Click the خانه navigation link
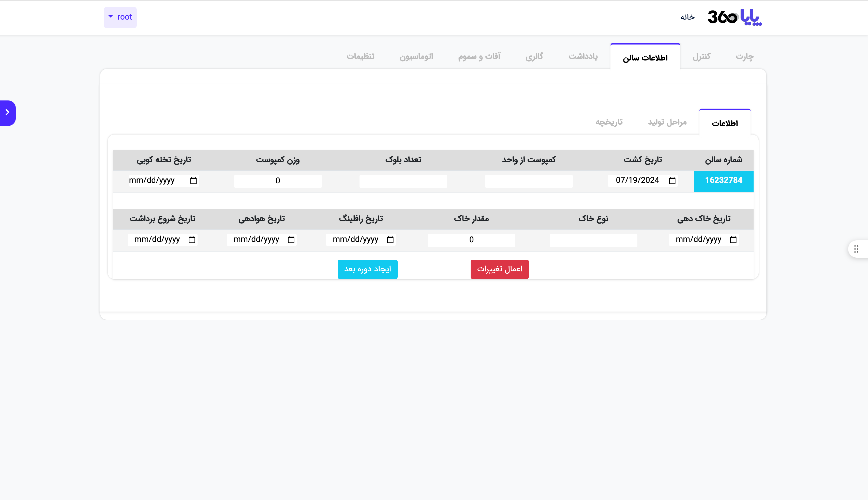The height and width of the screenshot is (500, 868). point(687,17)
